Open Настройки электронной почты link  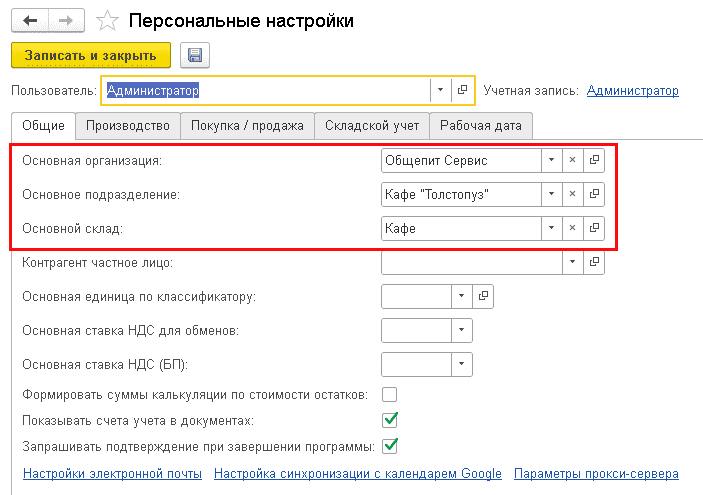pos(106,473)
